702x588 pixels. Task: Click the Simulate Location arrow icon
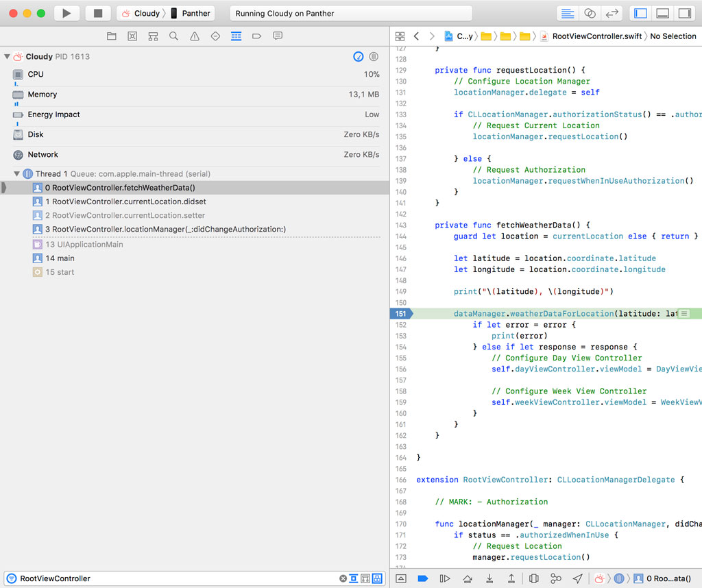coord(577,578)
